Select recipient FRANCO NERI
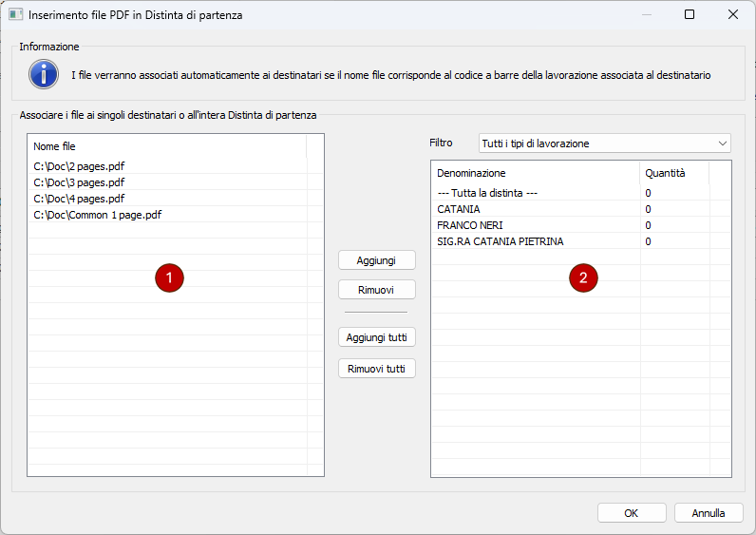 pyautogui.click(x=469, y=225)
